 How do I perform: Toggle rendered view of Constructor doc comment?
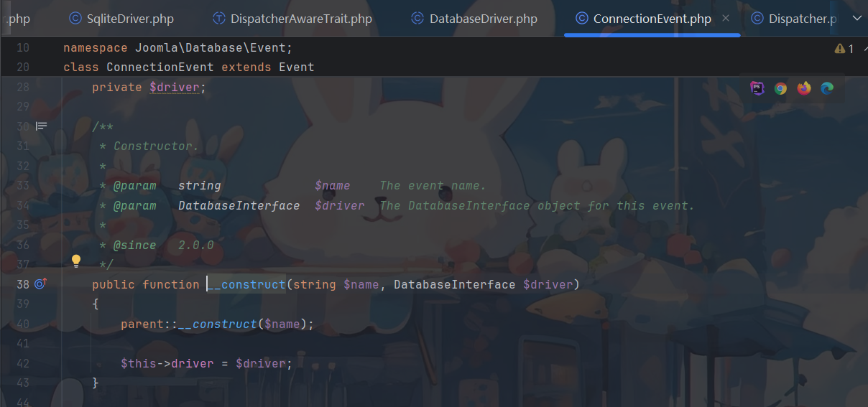(x=42, y=126)
